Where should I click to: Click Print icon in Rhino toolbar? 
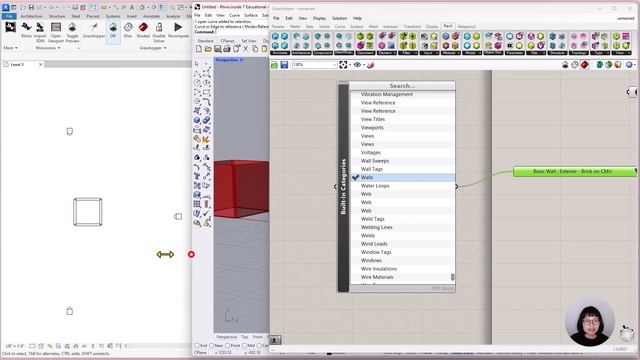coord(227,49)
